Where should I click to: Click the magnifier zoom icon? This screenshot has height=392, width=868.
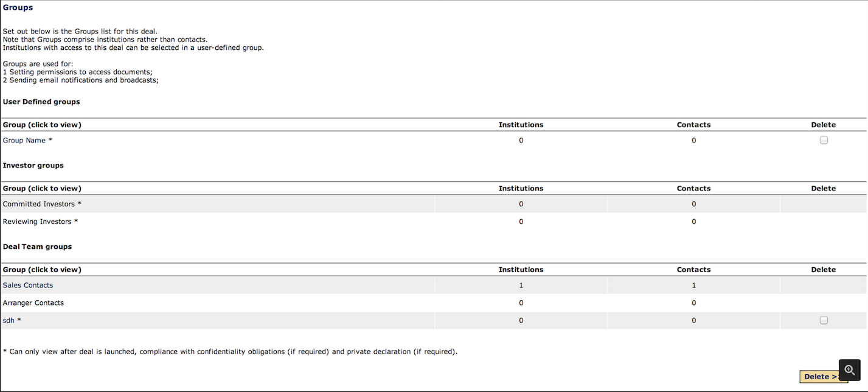tap(850, 370)
